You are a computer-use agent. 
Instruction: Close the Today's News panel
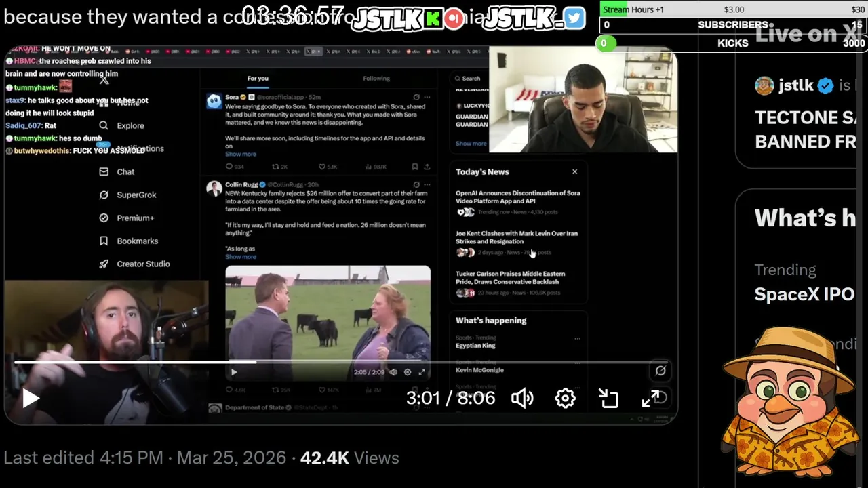click(574, 171)
